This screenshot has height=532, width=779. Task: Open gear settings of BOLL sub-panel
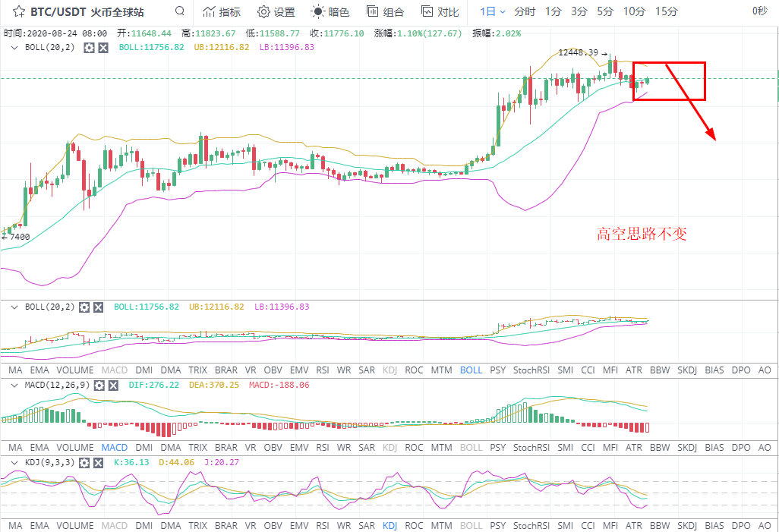(x=84, y=307)
